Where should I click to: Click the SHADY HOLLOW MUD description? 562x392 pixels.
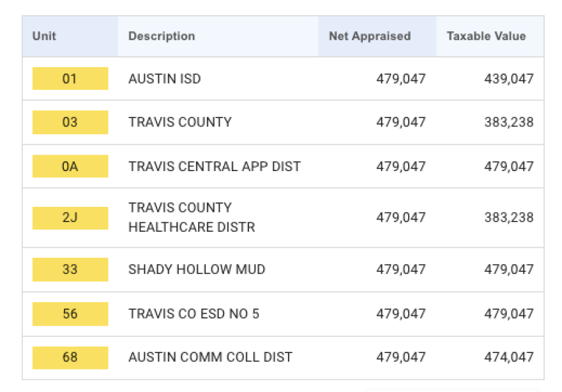point(197,269)
